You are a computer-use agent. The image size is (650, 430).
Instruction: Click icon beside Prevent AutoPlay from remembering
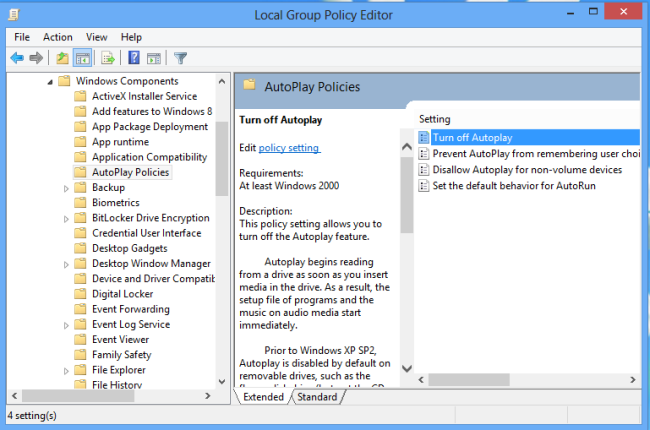[424, 154]
